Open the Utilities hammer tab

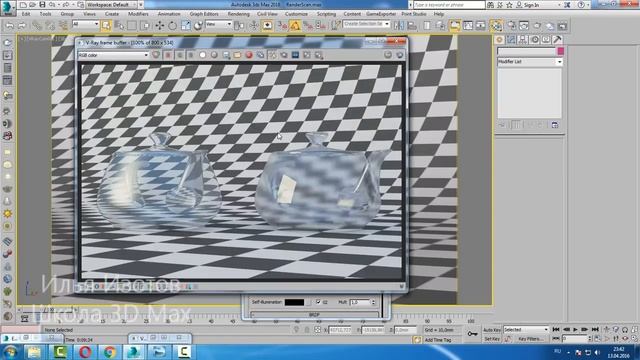click(x=558, y=40)
